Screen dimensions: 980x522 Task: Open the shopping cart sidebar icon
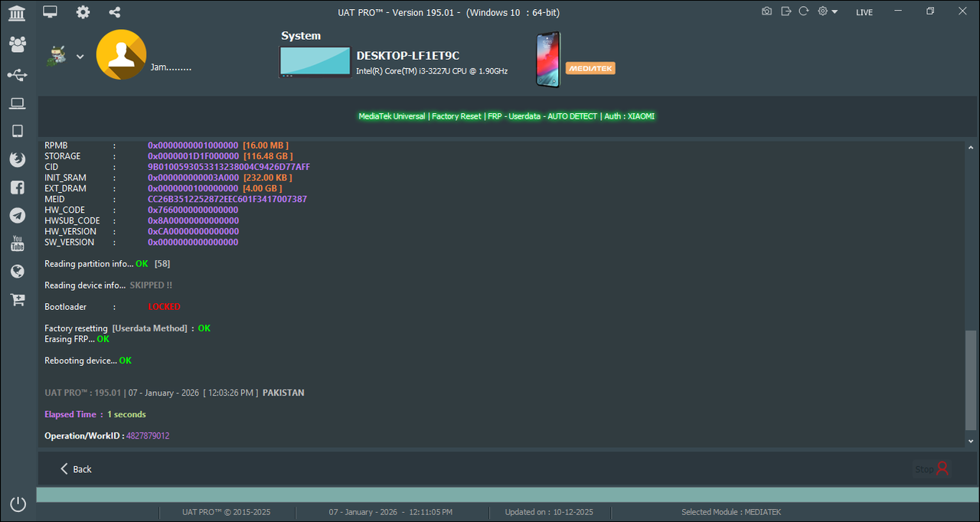click(x=17, y=299)
